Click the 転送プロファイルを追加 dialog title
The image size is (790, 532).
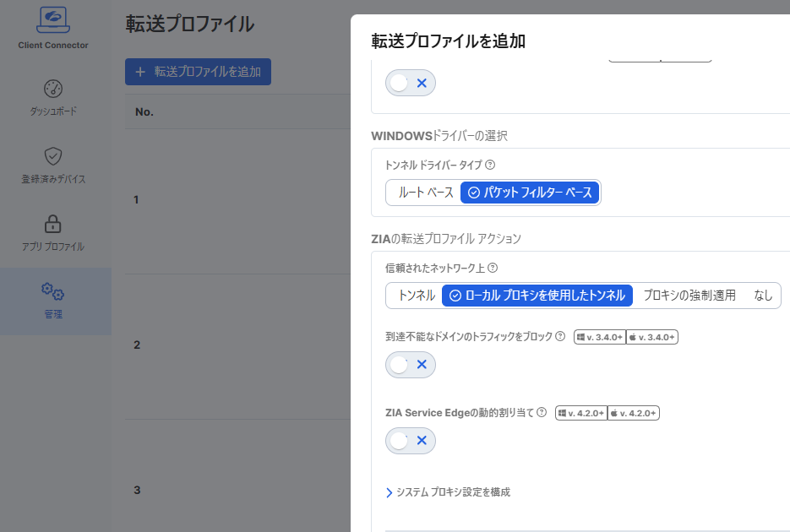coord(448,41)
